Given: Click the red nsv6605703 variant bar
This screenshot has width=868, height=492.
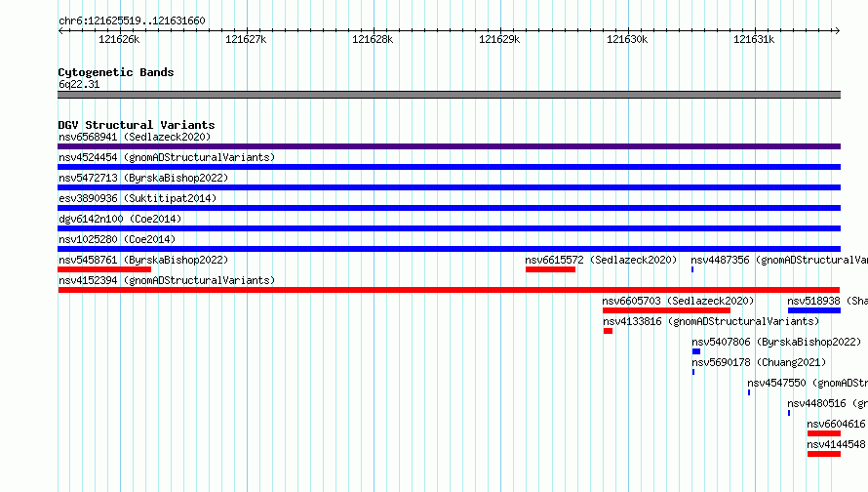Looking at the screenshot, I should point(666,310).
